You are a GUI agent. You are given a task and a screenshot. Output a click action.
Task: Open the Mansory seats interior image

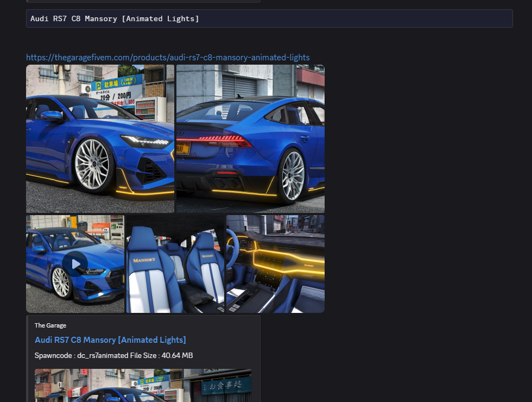175,264
